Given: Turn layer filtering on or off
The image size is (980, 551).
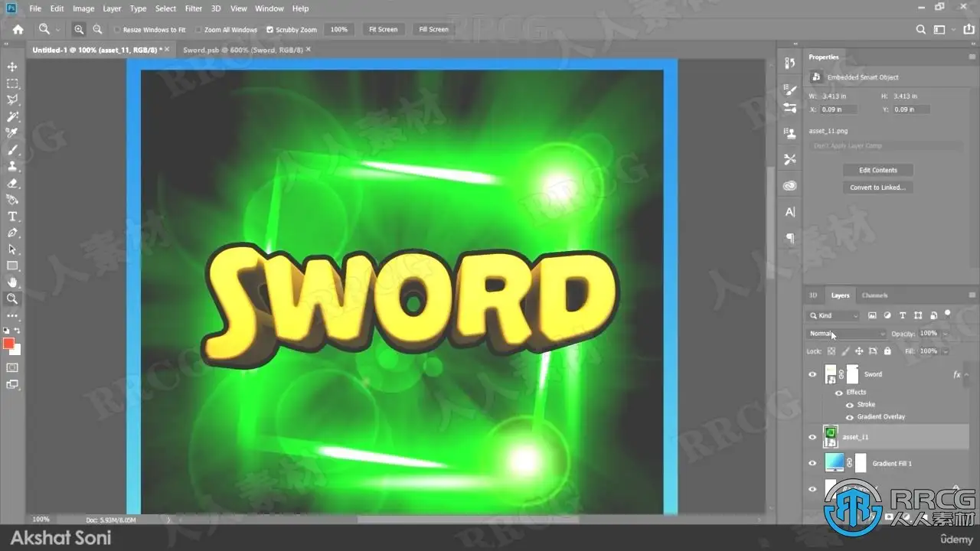Looking at the screenshot, I should (x=948, y=313).
